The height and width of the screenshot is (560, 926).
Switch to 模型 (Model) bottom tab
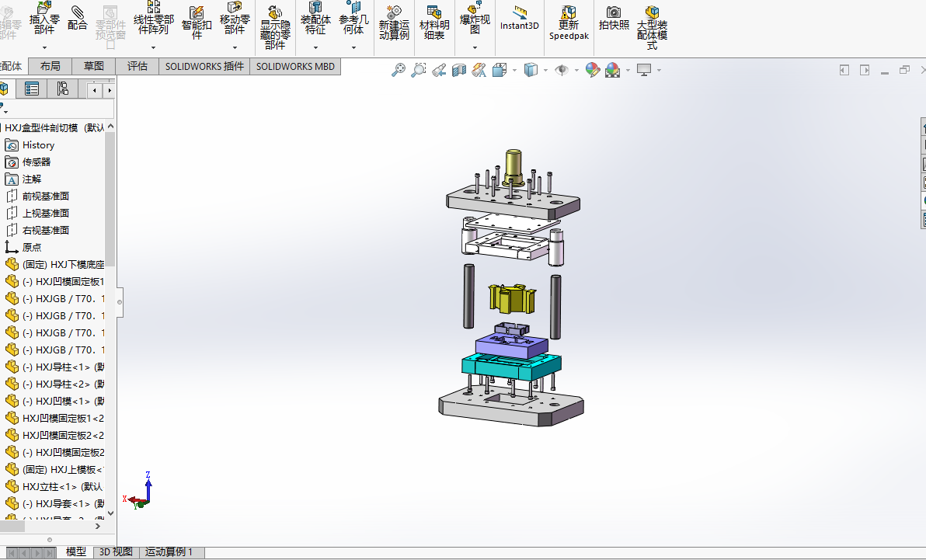[x=75, y=551]
